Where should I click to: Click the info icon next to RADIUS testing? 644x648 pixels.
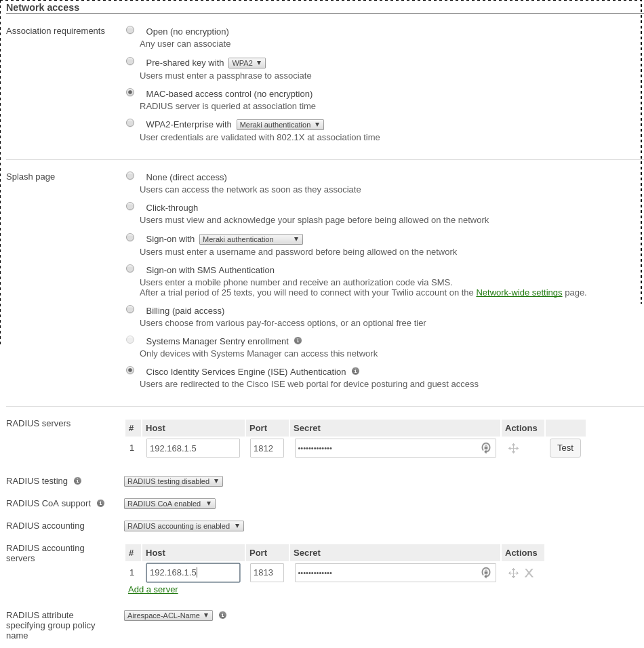pyautogui.click(x=77, y=481)
